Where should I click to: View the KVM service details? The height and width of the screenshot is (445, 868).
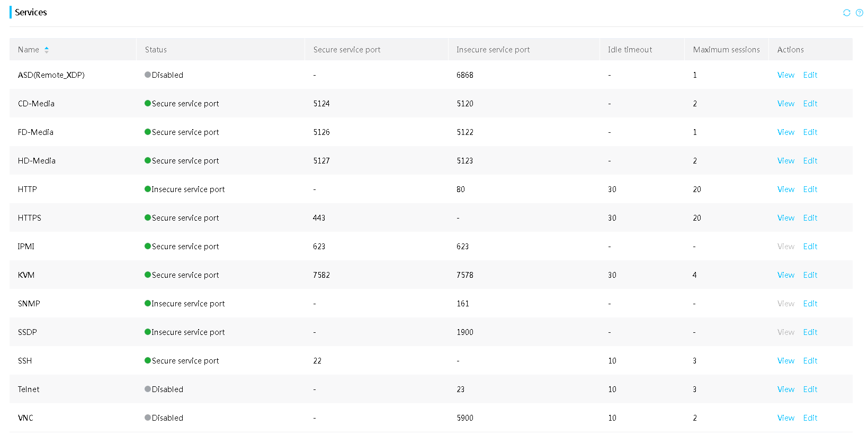(x=786, y=275)
